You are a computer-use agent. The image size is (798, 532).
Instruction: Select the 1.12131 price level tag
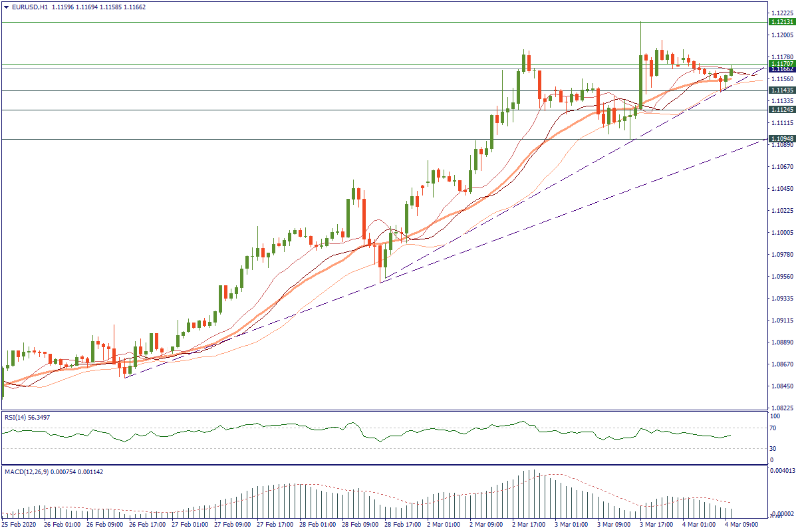779,22
